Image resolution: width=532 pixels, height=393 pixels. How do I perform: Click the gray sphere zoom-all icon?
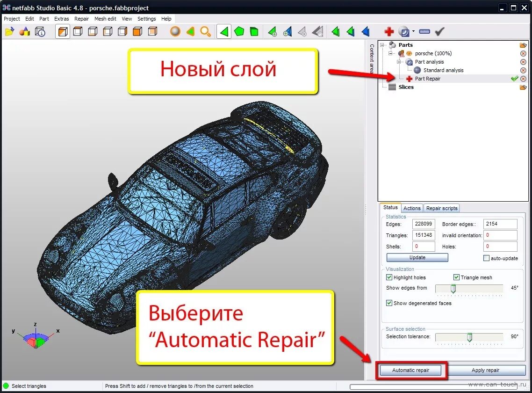pos(175,32)
